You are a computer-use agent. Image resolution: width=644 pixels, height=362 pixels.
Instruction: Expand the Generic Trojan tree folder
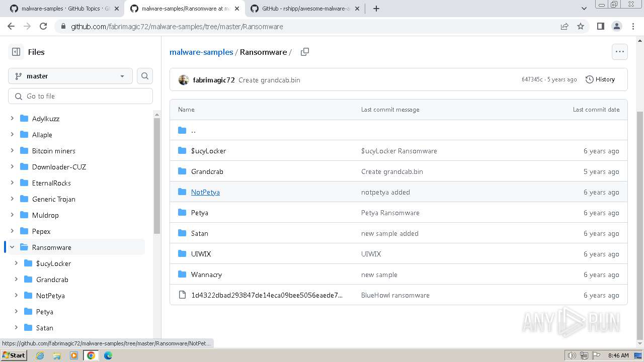tap(12, 199)
